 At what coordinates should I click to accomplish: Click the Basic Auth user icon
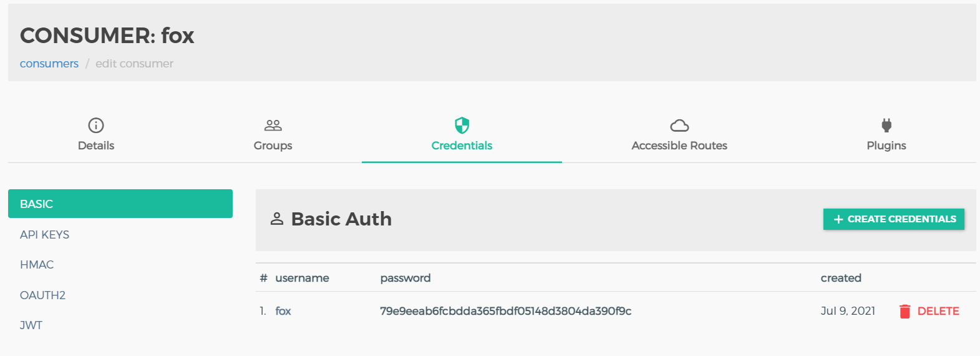pyautogui.click(x=277, y=219)
